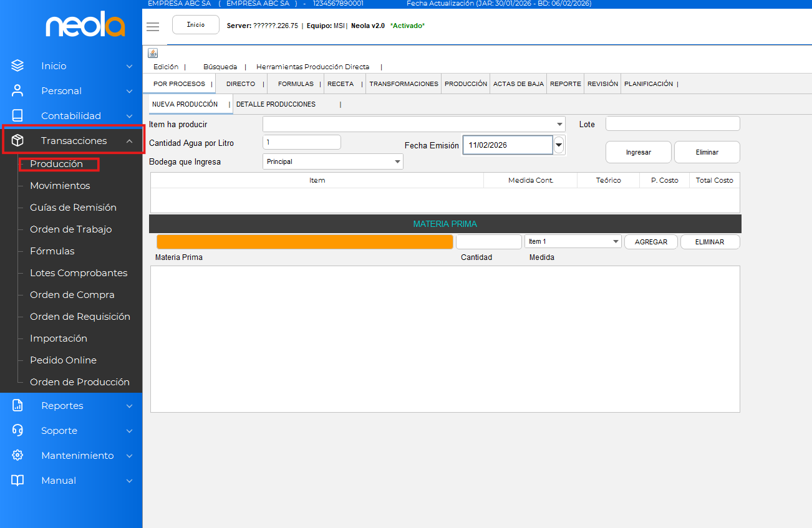
Task: Collapse the Transacciones menu chevron
Action: pyautogui.click(x=129, y=141)
